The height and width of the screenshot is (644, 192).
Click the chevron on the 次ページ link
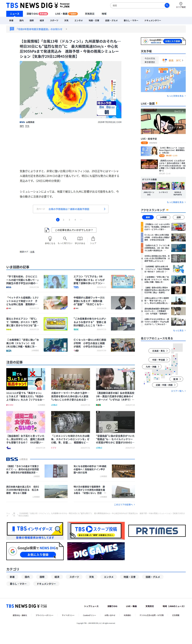(x=105, y=209)
